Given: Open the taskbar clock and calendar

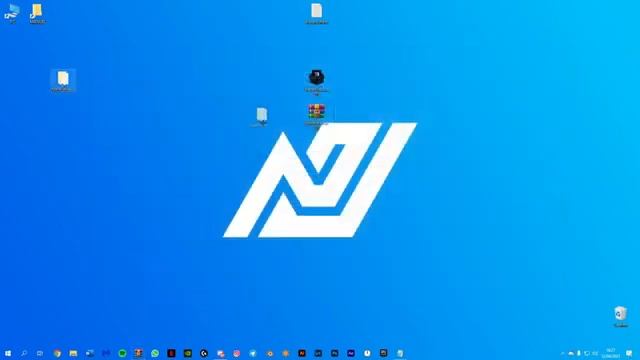Looking at the screenshot, I should click(611, 353).
